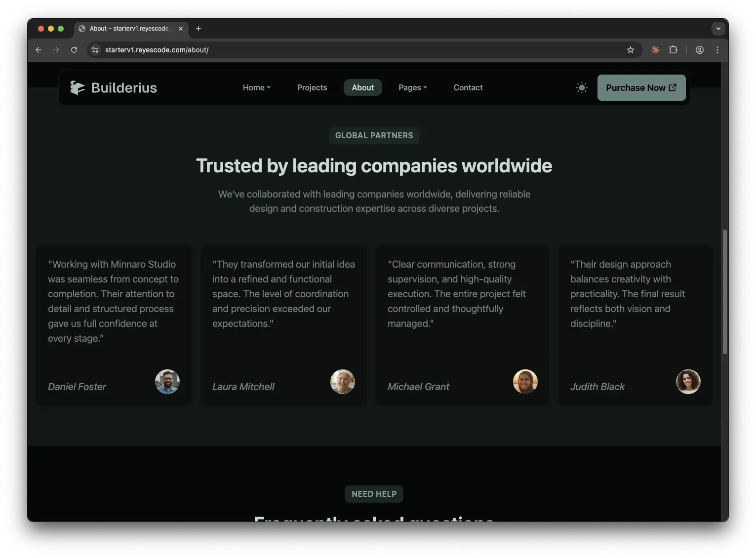Select the active About nav link

click(362, 87)
